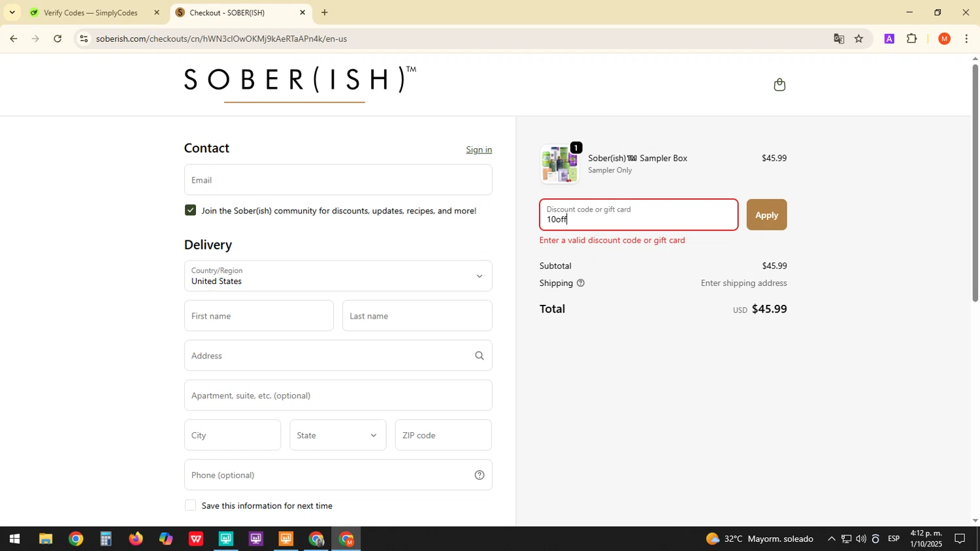Viewport: 980px width, 551px height.
Task: Open the Chrome profile avatar M
Action: (944, 39)
